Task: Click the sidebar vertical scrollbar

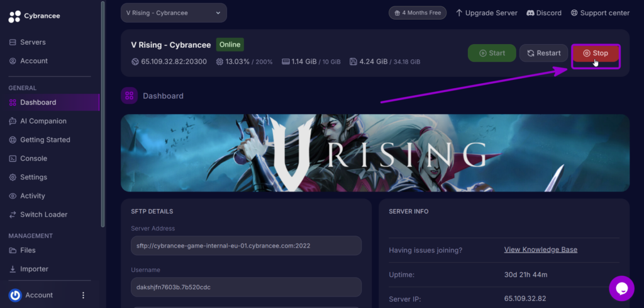Action: [103, 114]
